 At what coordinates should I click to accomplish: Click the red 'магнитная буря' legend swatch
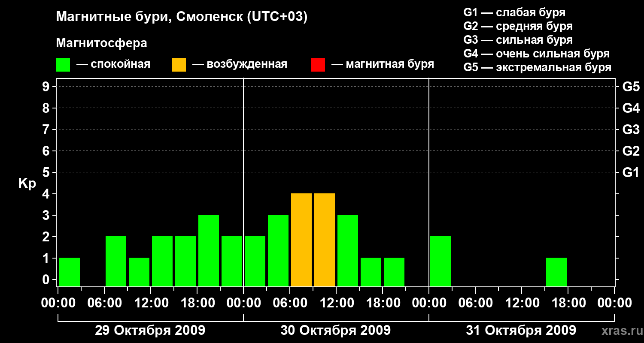[318, 65]
